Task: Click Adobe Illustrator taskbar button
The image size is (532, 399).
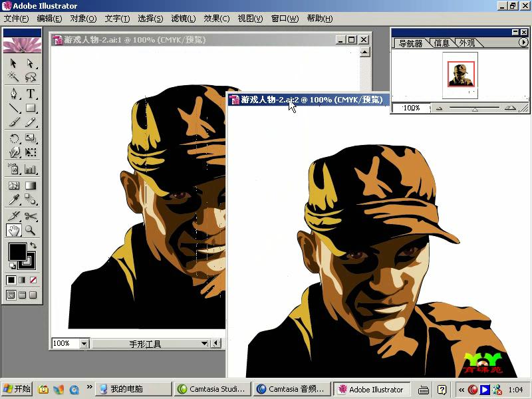Action: [x=372, y=389]
